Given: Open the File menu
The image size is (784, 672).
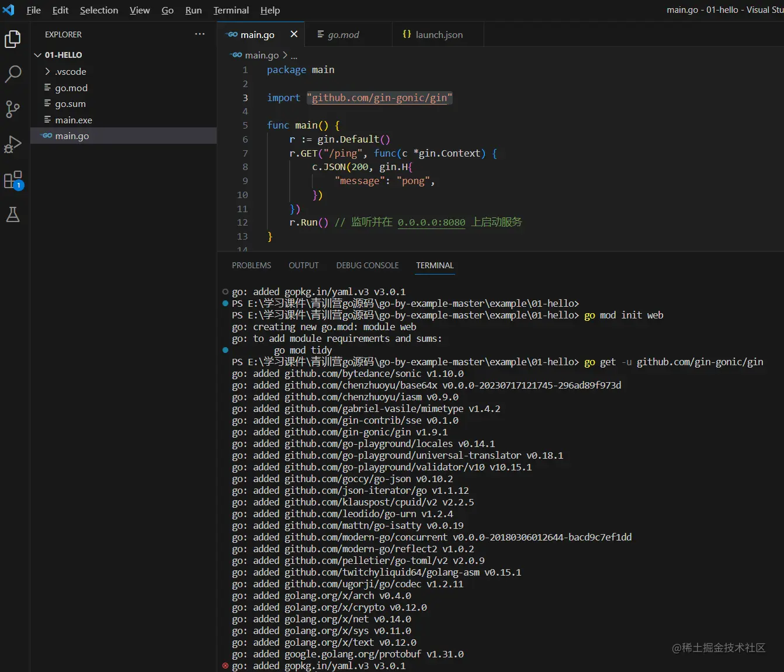Looking at the screenshot, I should [34, 10].
